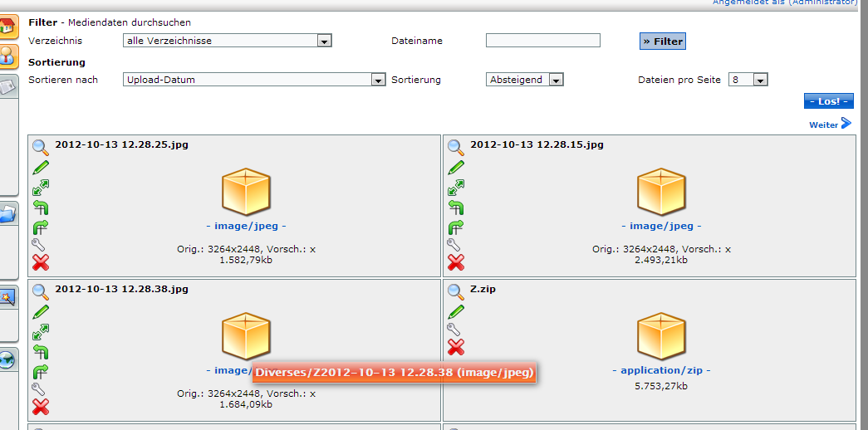Screen dimensions: 868x430
Task: Go to next page via Weiter
Action: [x=830, y=124]
